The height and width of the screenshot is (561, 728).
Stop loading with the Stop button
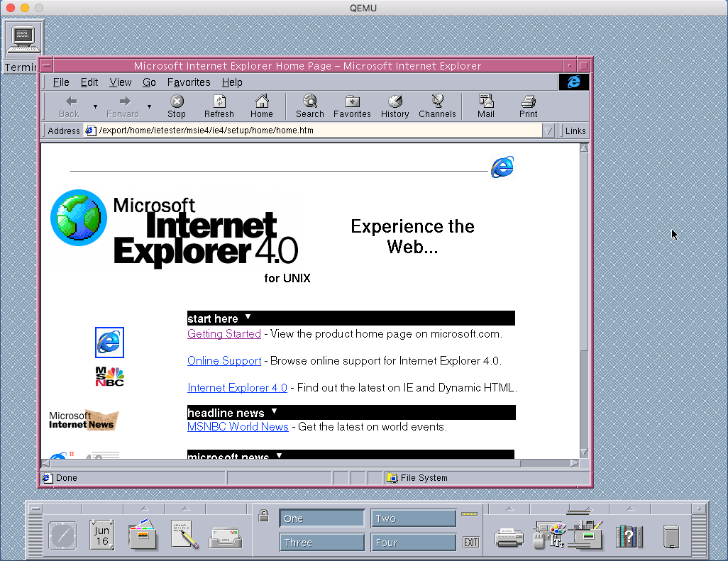click(x=177, y=106)
